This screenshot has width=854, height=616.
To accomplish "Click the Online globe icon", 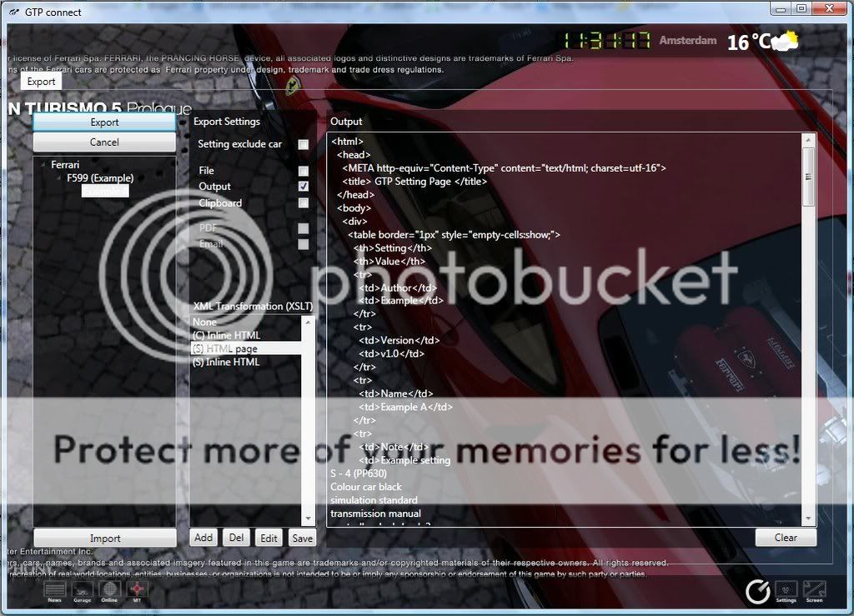I will (x=109, y=591).
